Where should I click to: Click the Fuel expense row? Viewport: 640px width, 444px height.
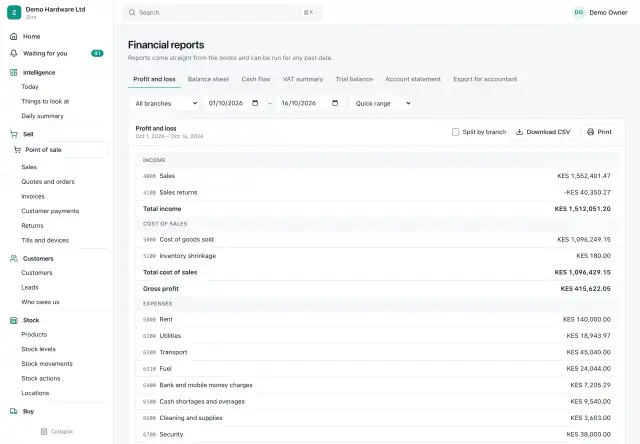click(x=377, y=369)
